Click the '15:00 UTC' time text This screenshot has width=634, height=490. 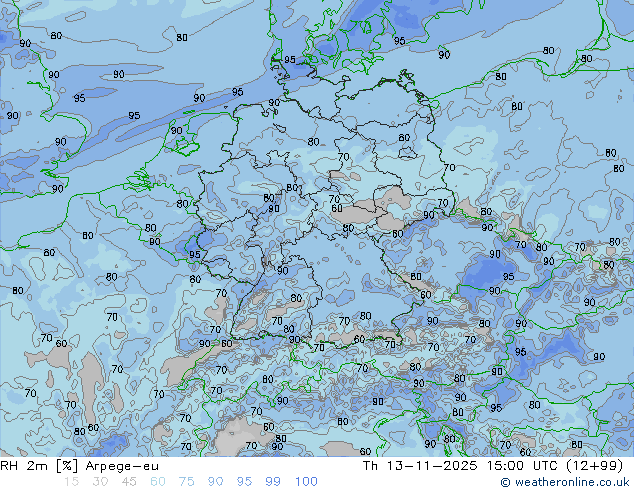pyautogui.click(x=523, y=466)
